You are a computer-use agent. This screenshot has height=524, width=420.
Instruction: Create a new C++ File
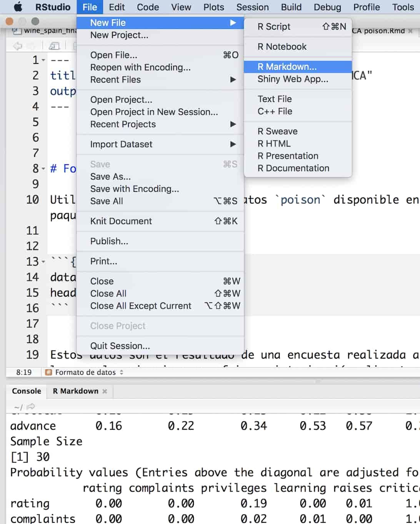[298, 111]
